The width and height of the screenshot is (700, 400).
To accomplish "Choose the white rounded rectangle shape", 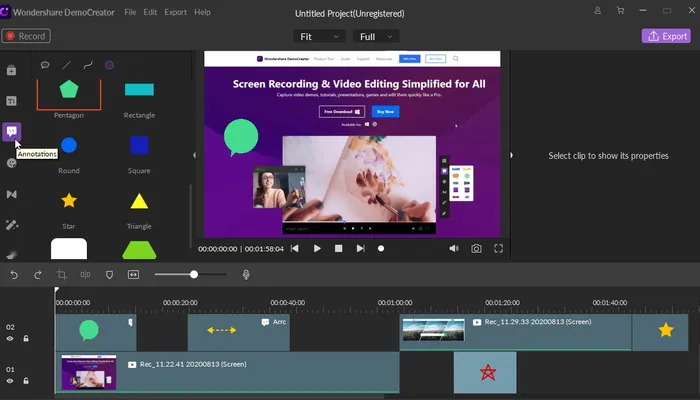I will [x=69, y=249].
